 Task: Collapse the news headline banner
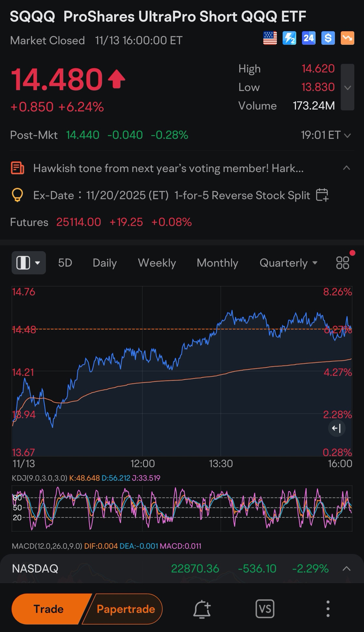pos(347,168)
